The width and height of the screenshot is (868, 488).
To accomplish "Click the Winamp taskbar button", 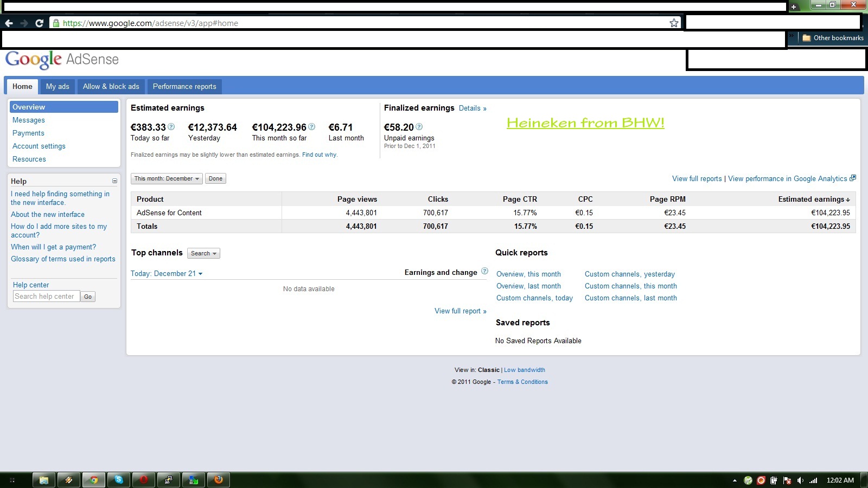I will (69, 480).
